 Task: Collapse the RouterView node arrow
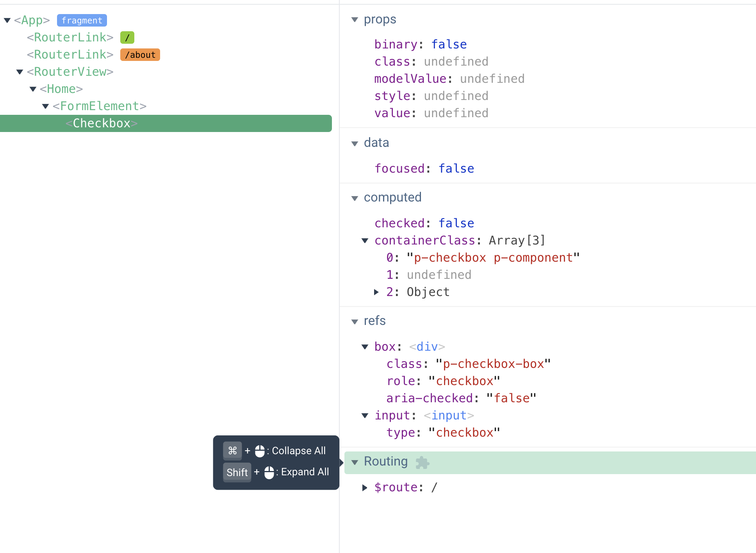point(20,72)
